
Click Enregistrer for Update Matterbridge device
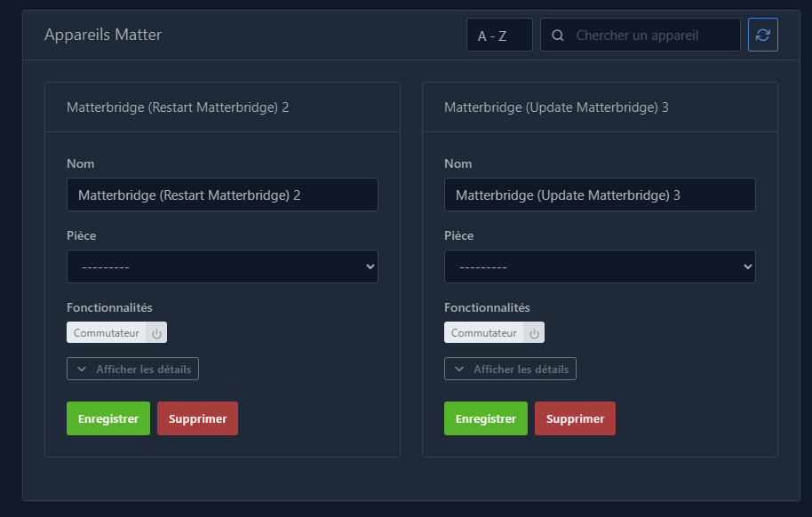486,418
